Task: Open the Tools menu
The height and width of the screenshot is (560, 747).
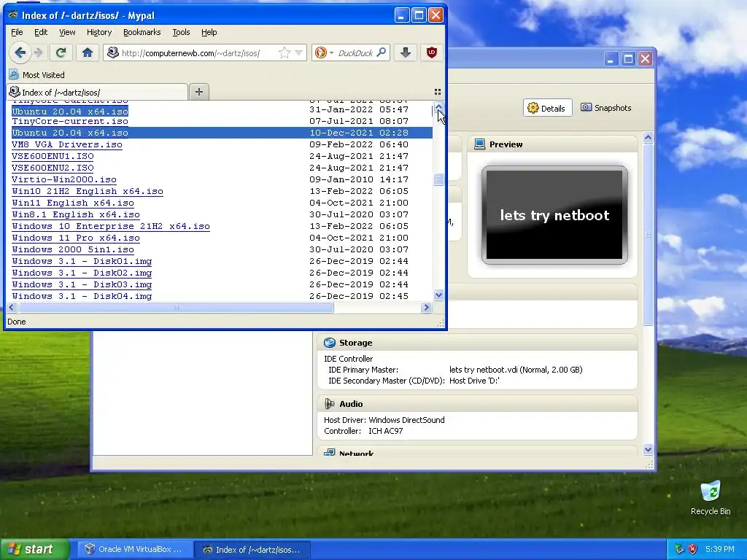Action: 181,32
